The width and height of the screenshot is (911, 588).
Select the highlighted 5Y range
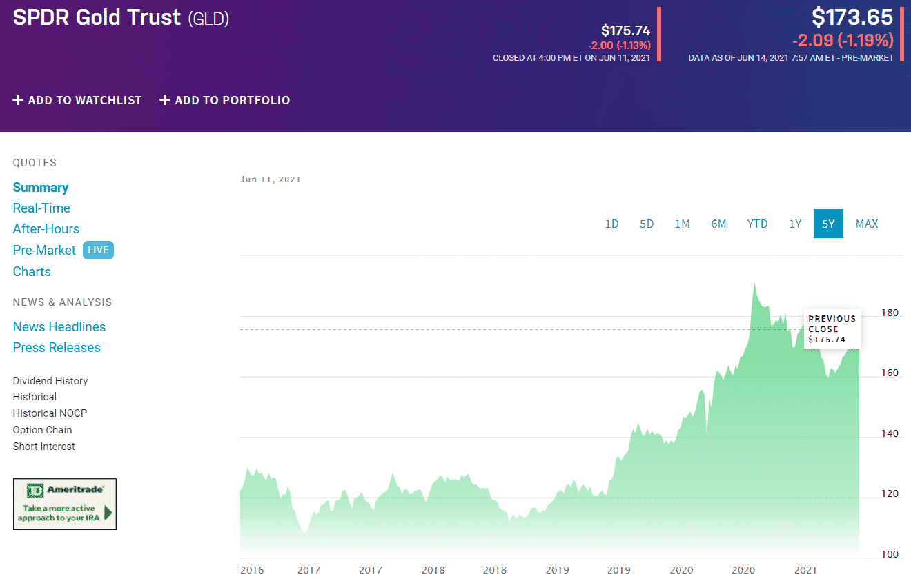[x=828, y=224]
